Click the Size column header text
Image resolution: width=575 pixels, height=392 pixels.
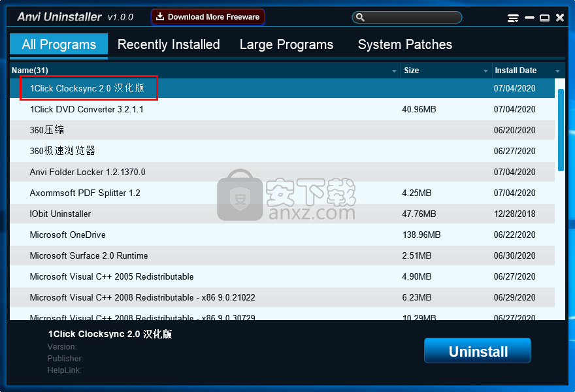[x=412, y=71]
